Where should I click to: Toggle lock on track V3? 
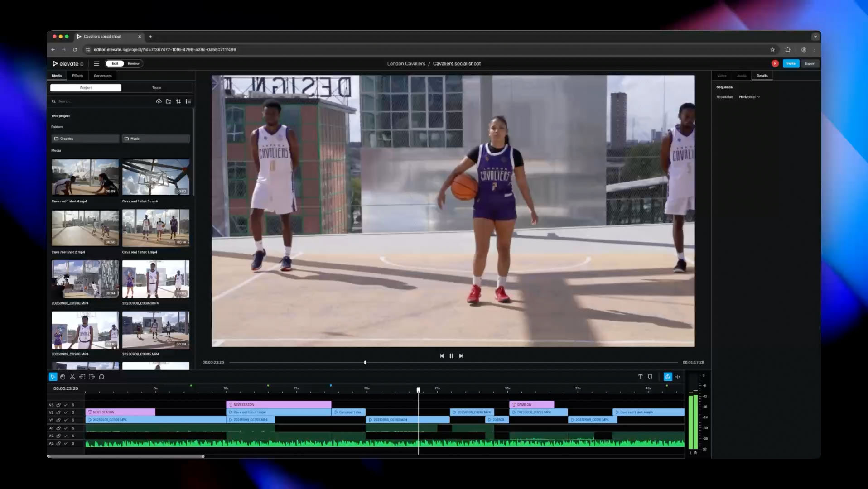[x=58, y=405]
